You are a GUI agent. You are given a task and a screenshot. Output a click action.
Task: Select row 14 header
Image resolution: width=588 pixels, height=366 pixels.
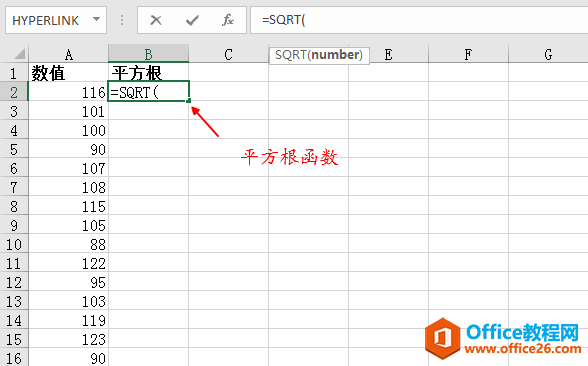[x=14, y=320]
